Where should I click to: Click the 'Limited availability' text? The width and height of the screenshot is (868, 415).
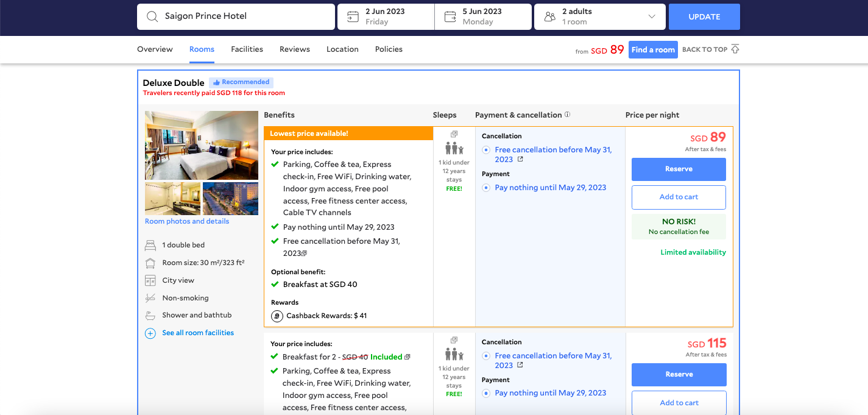[693, 252]
